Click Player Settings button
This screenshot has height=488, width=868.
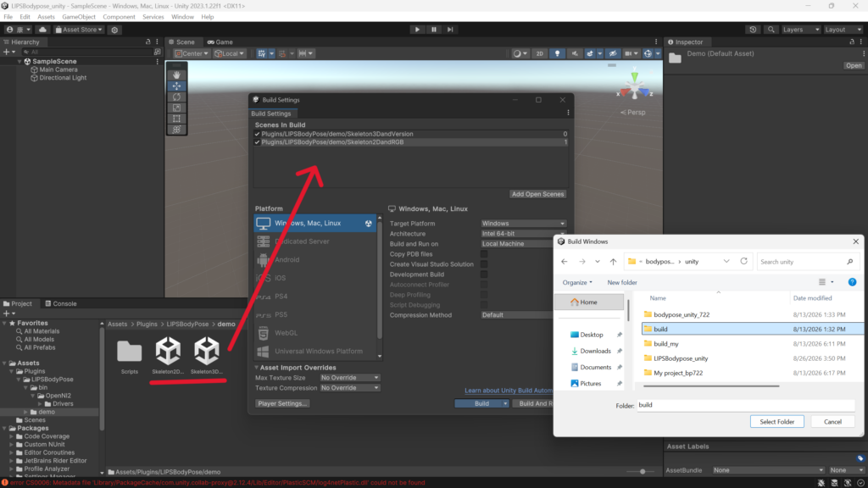pyautogui.click(x=282, y=403)
